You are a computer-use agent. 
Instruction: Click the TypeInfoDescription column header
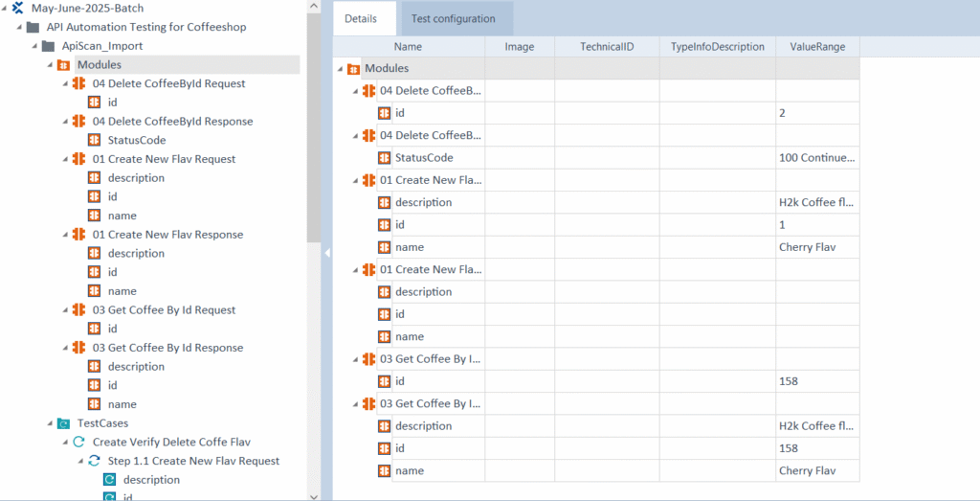pos(718,47)
